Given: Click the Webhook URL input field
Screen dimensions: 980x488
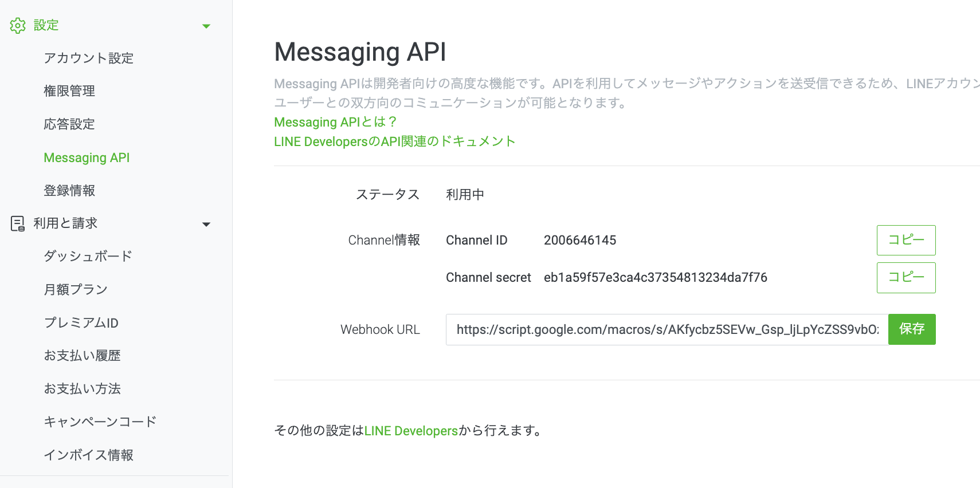Looking at the screenshot, I should pos(667,329).
